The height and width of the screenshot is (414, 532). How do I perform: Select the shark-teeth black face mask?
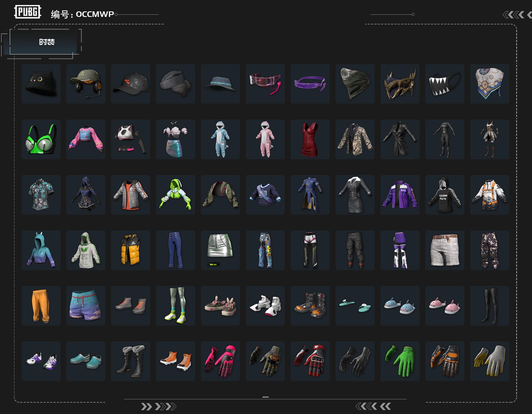(x=445, y=84)
